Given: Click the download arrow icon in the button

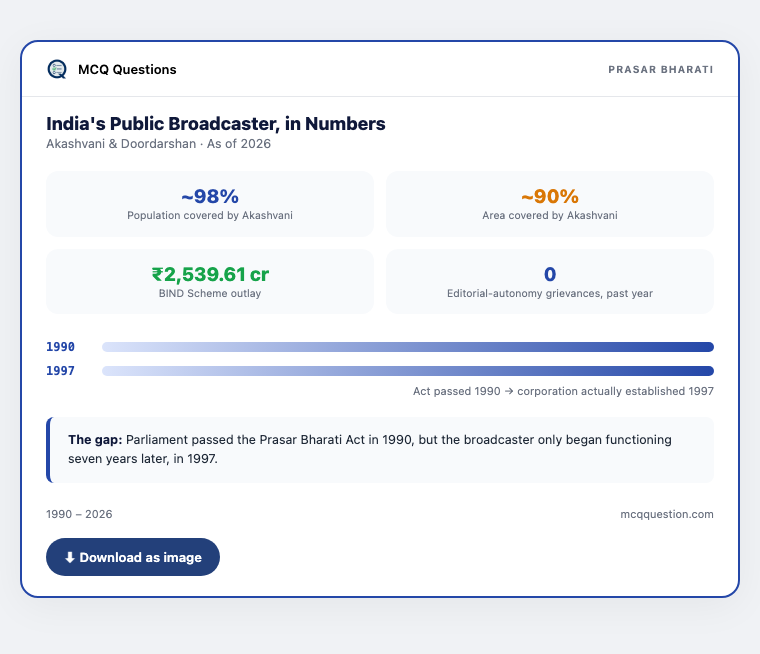Looking at the screenshot, I should click(70, 558).
